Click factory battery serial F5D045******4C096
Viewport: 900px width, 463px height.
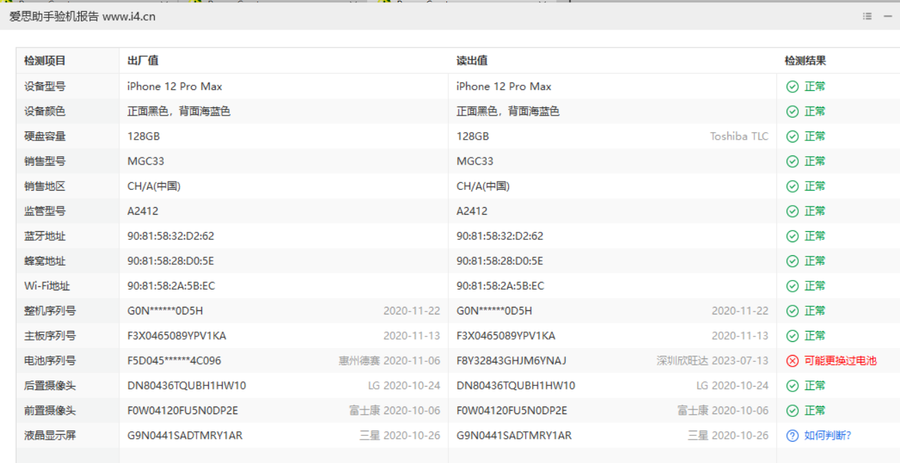tap(174, 361)
